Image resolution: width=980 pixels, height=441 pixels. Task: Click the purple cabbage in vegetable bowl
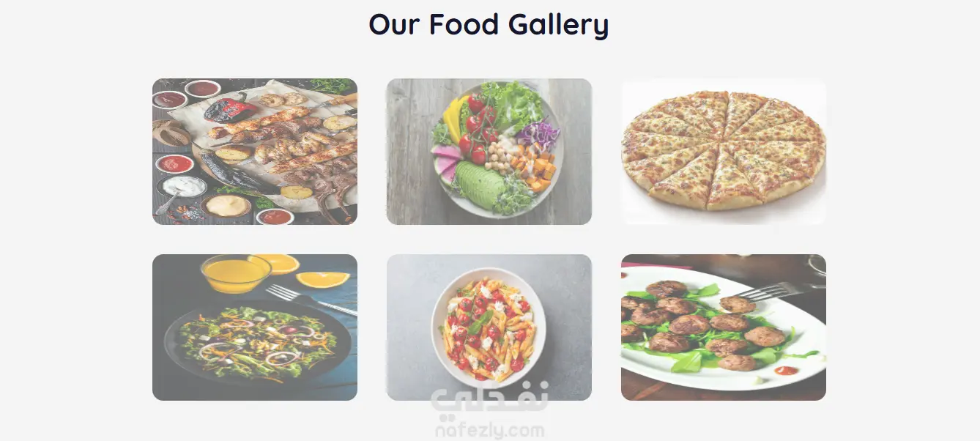pos(538,135)
